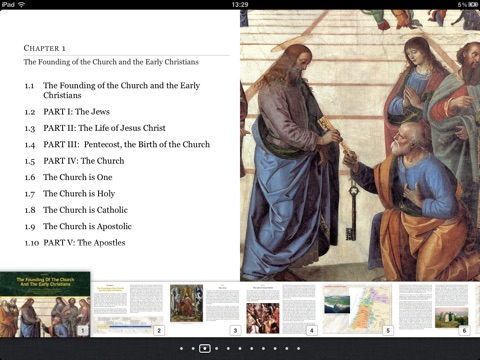This screenshot has height=360, width=480.
Task: Select the last chapter dot in navigator
Action: [299, 349]
